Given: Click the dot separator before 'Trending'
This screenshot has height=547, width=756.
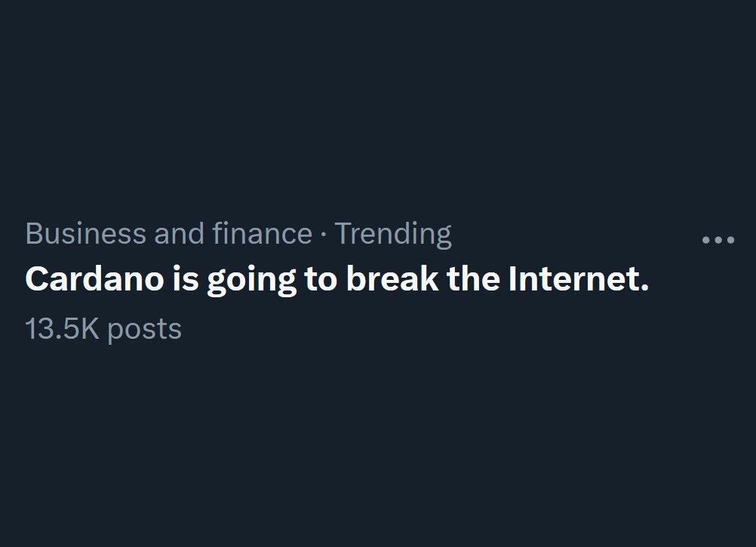Looking at the screenshot, I should coord(323,235).
